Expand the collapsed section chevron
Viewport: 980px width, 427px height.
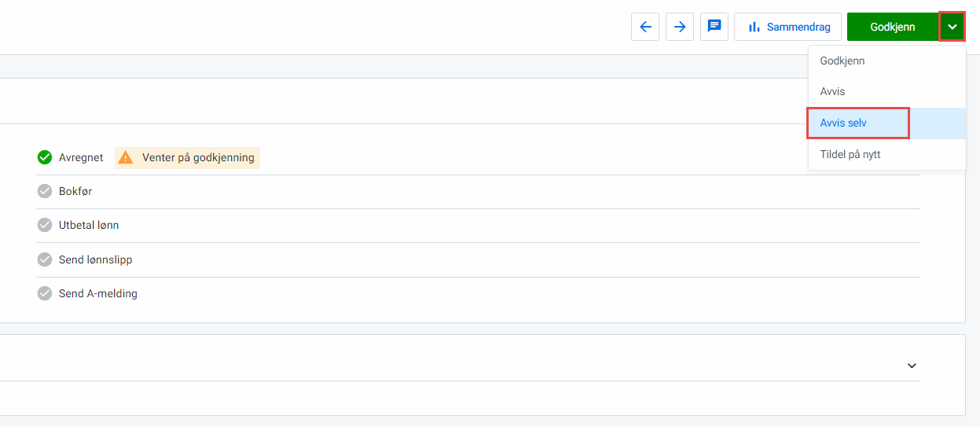coord(912,366)
